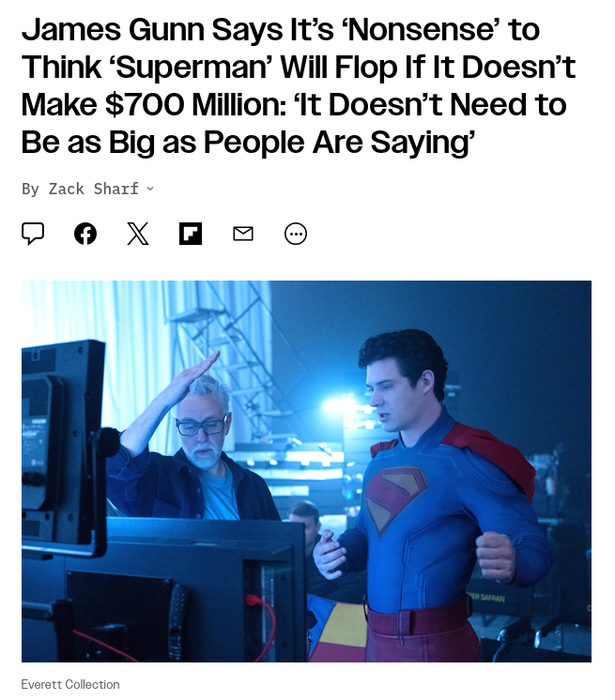Click Superman's chest emblem in photo
Image resolution: width=615 pixels, height=700 pixels.
click(x=394, y=498)
